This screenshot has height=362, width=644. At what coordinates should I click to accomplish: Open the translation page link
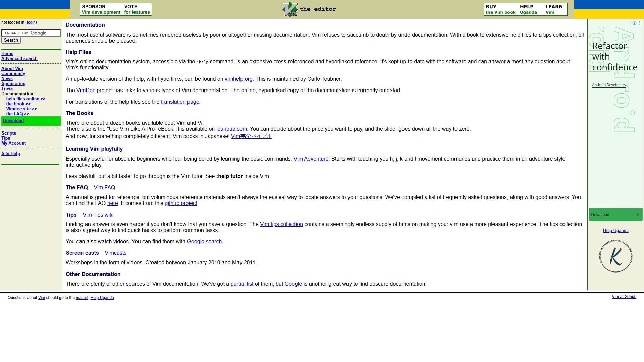point(180,102)
